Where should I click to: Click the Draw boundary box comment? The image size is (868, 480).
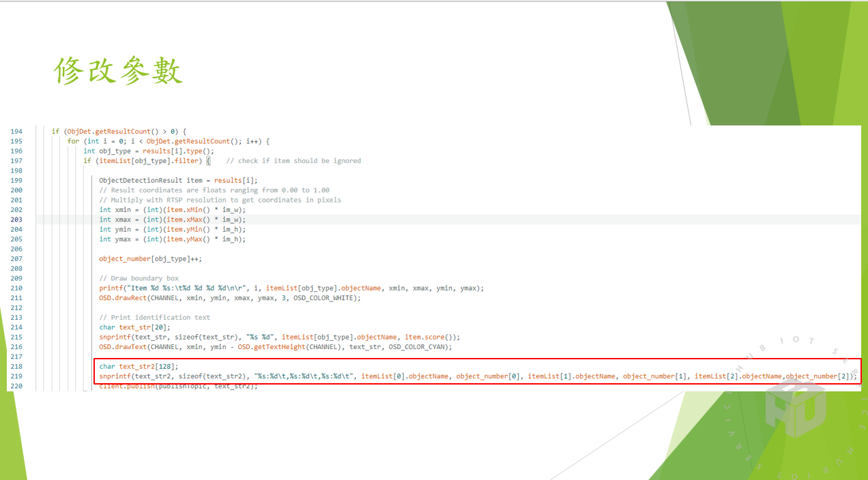click(x=139, y=278)
